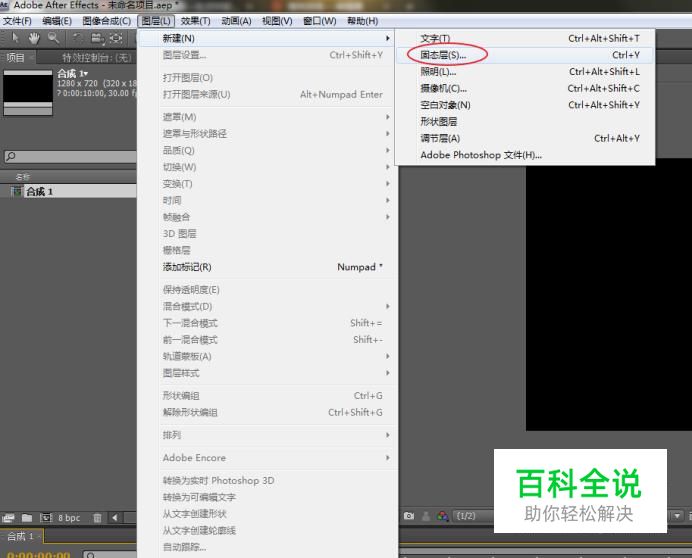This screenshot has width=692, height=558.
Task: Choose 照明(L)... from the submenu
Action: pos(525,72)
